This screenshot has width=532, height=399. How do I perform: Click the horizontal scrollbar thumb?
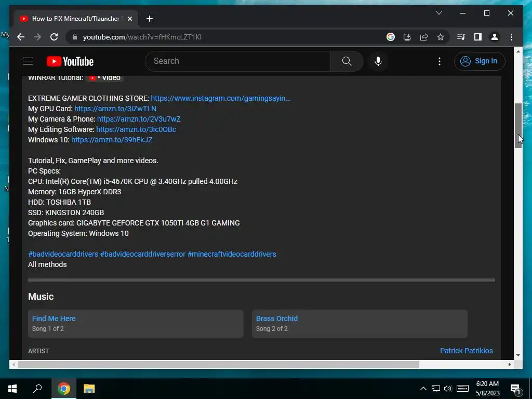(x=219, y=364)
